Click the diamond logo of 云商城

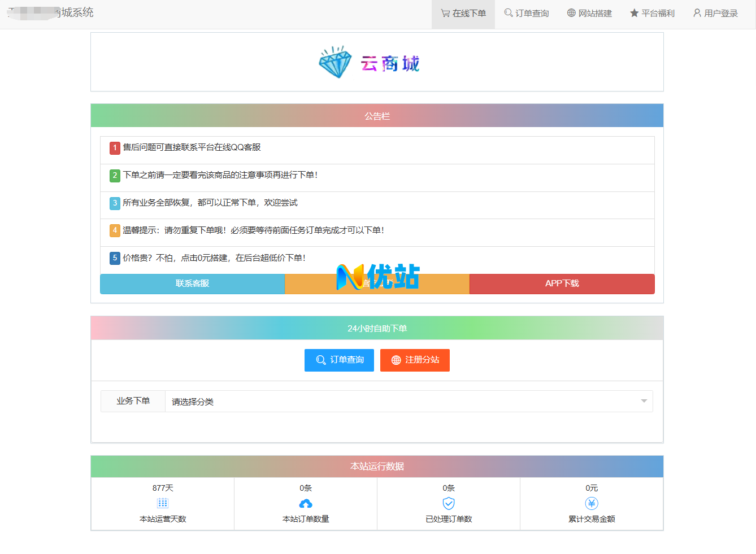[334, 62]
